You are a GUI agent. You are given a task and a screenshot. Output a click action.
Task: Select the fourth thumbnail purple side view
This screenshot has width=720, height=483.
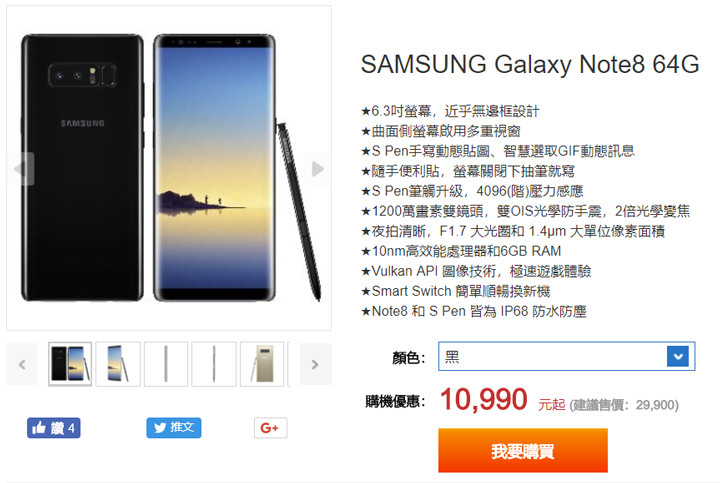(214, 364)
